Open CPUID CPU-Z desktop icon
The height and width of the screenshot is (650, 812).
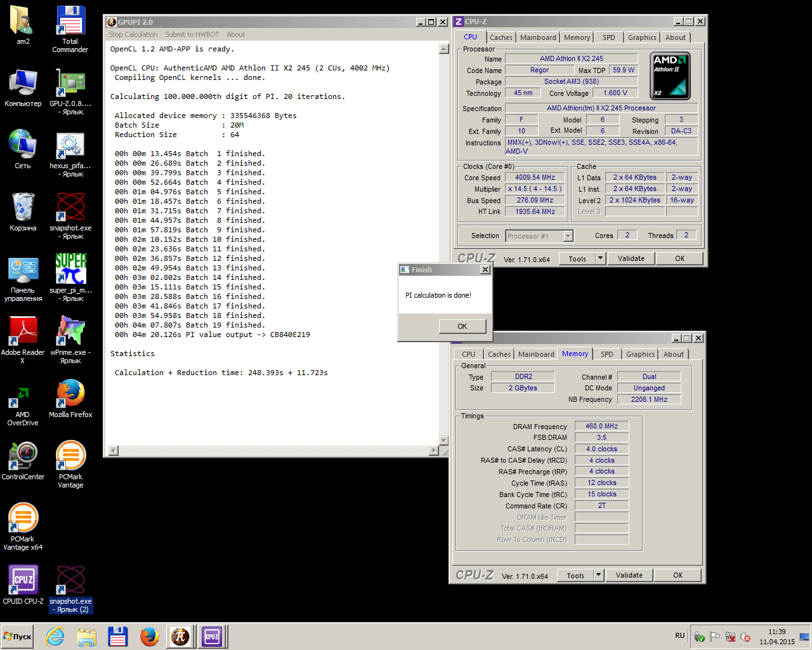[x=23, y=585]
